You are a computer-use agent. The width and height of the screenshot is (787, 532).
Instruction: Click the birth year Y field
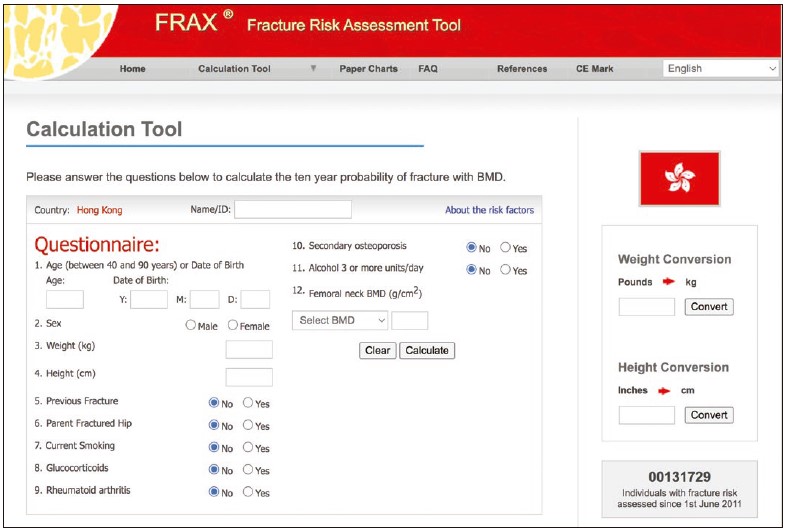149,300
